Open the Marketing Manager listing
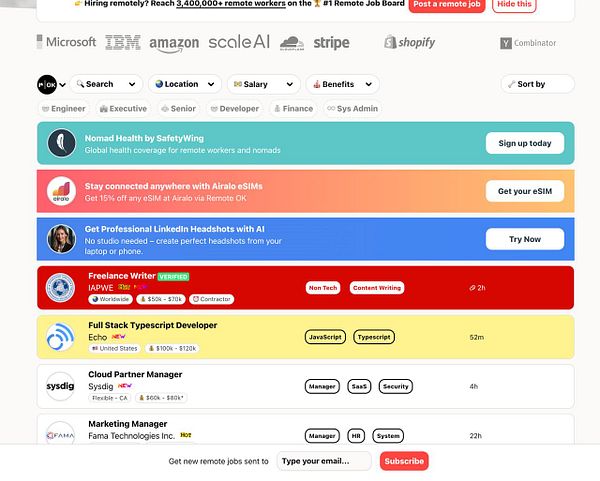This screenshot has height=481, width=600. tap(305, 429)
